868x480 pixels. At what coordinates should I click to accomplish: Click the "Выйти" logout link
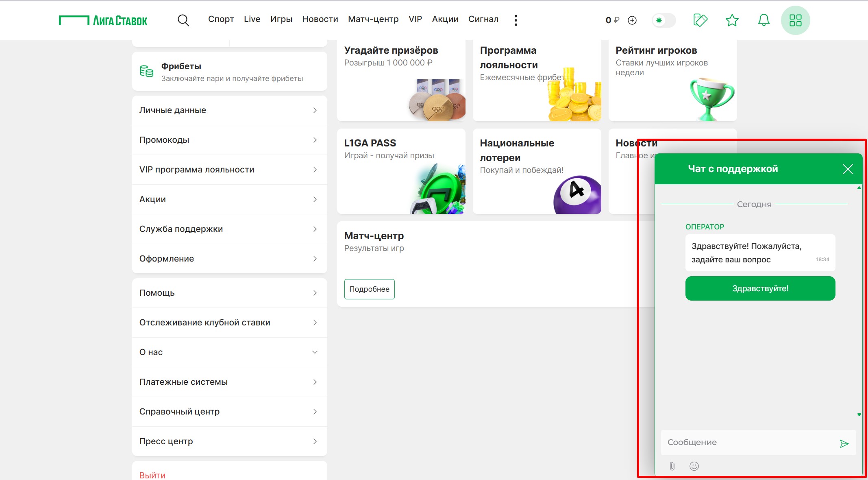[152, 475]
